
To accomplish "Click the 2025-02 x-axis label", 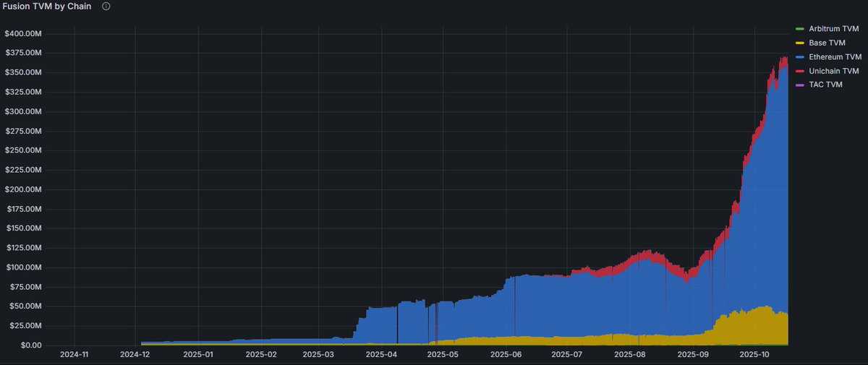I will click(261, 356).
